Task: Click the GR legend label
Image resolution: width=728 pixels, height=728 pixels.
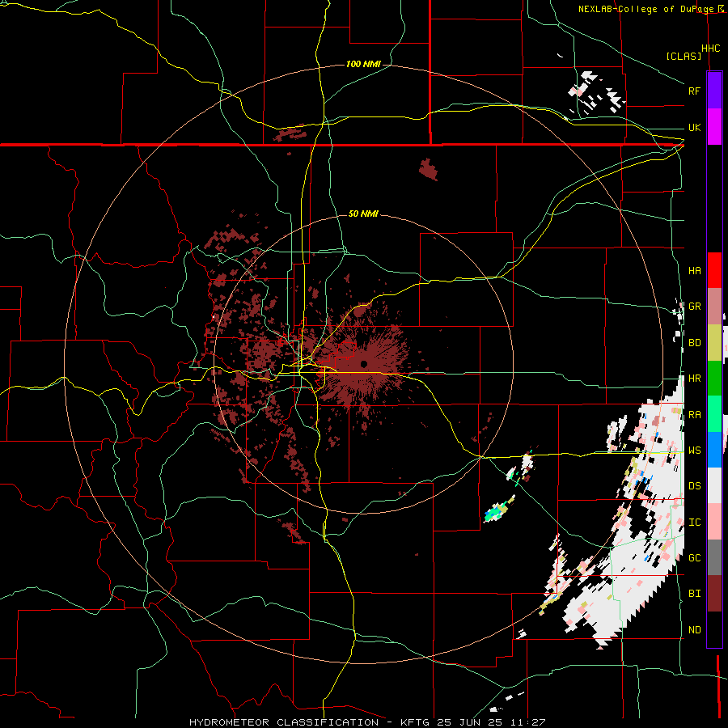Action: 695,307
